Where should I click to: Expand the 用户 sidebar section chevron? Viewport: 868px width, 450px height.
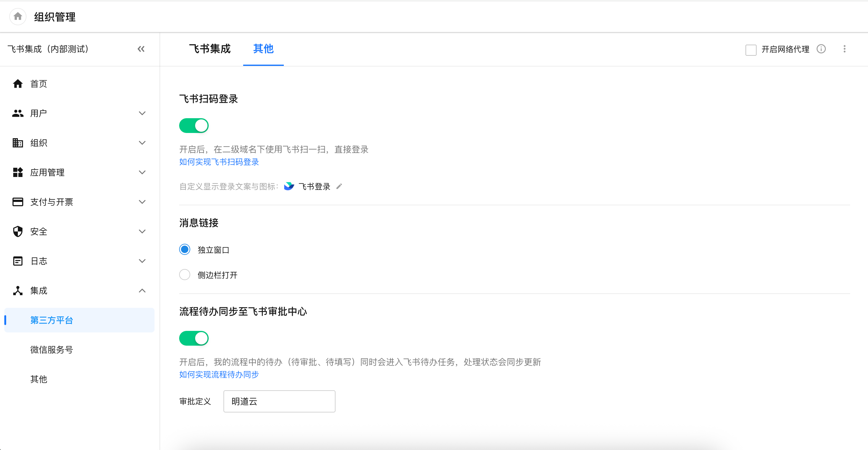[x=142, y=114]
